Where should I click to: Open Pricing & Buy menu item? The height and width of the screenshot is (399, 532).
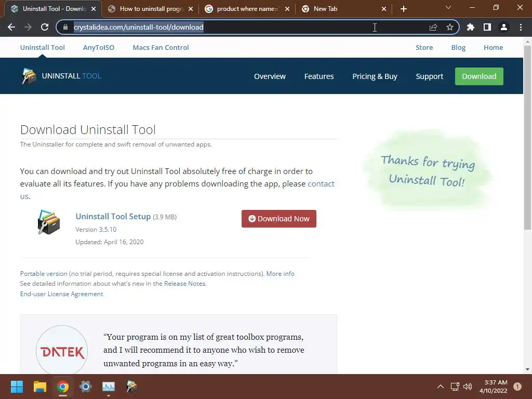375,76
